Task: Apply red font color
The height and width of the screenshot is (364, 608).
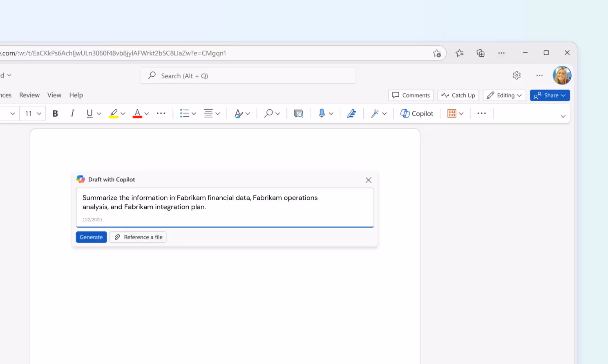Action: coord(137,113)
